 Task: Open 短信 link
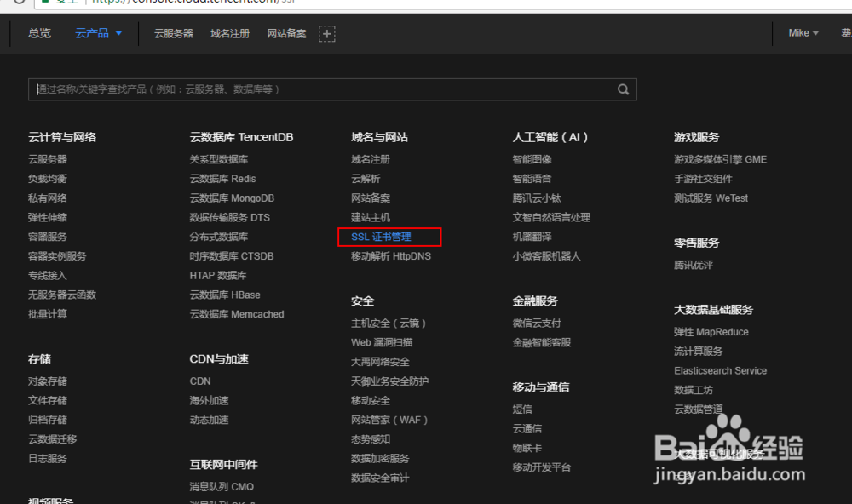tap(522, 409)
